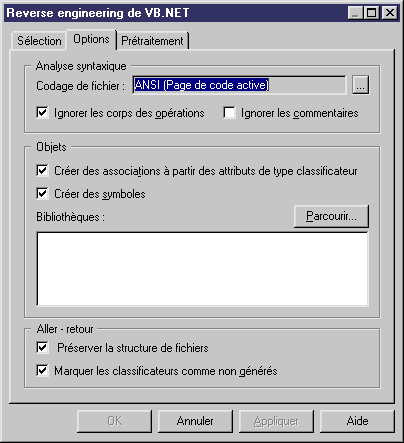Click the OK button

tap(114, 421)
